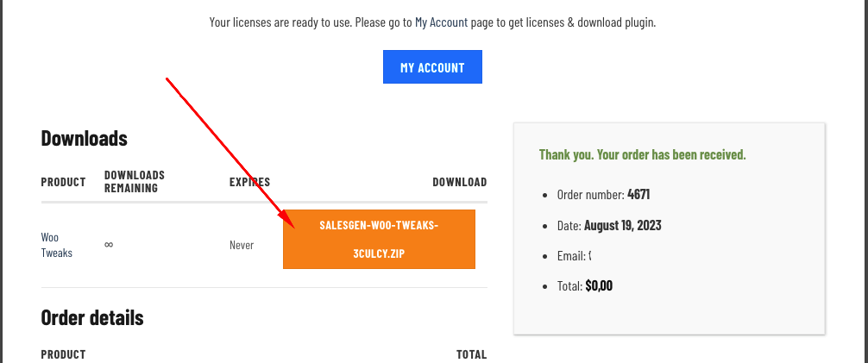Click the EXPIRES column header
Screen dimensions: 868x363
coord(249,182)
